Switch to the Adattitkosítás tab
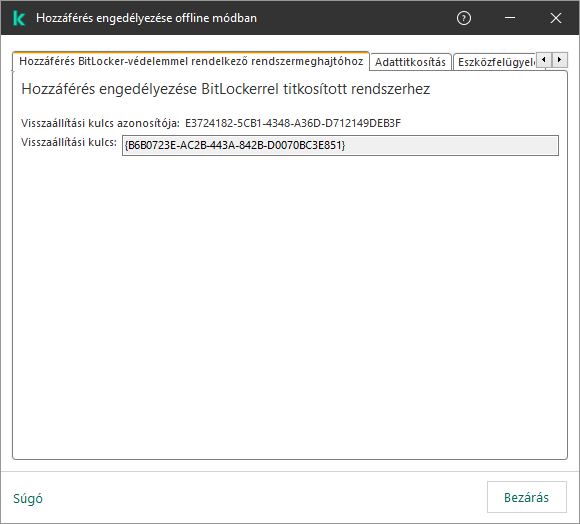This screenshot has width=580, height=524. pos(410,62)
